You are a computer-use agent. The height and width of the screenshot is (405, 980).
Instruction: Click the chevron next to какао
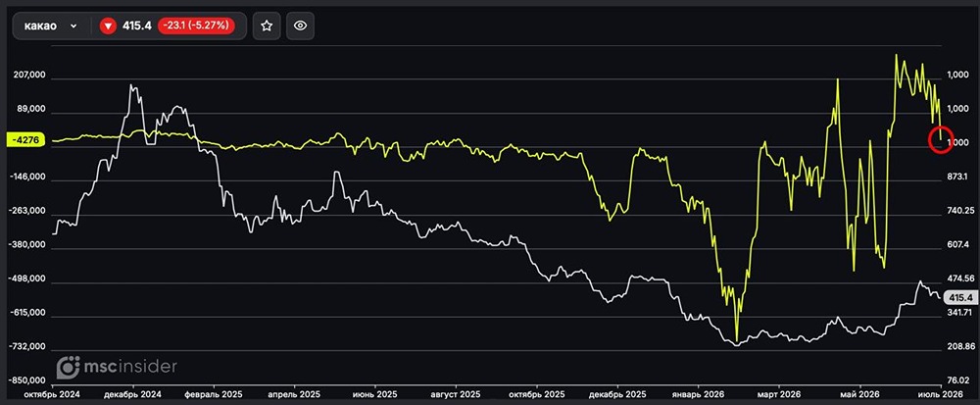click(x=73, y=26)
